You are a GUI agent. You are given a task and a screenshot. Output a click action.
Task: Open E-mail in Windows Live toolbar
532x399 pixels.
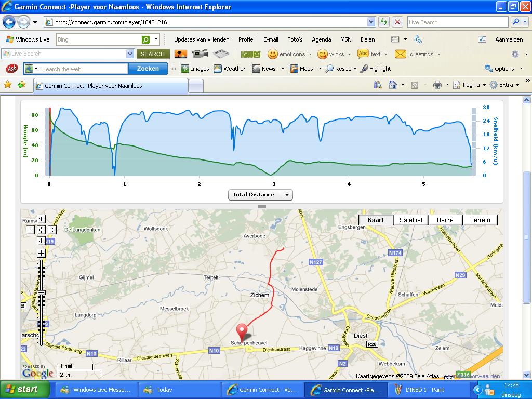271,39
